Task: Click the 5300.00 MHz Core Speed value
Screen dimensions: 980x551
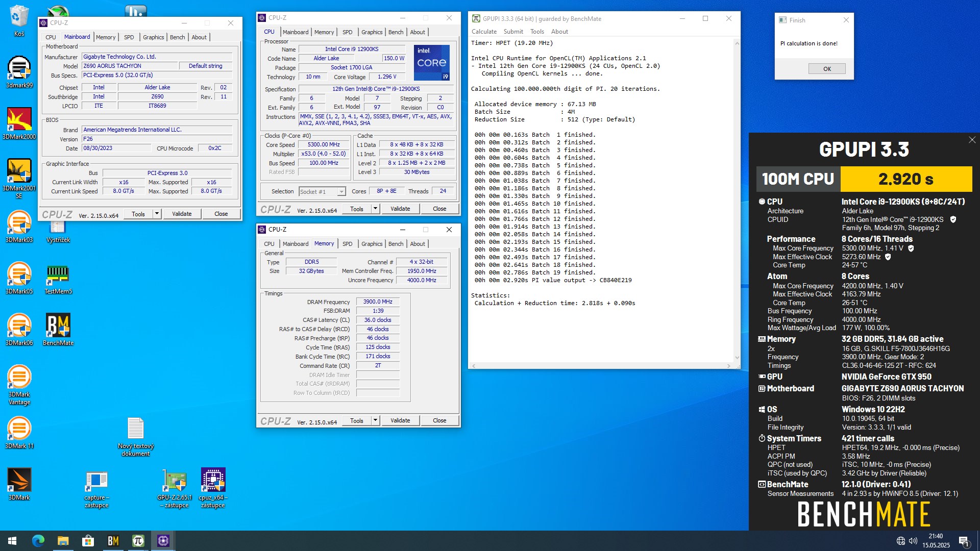Action: (x=324, y=144)
